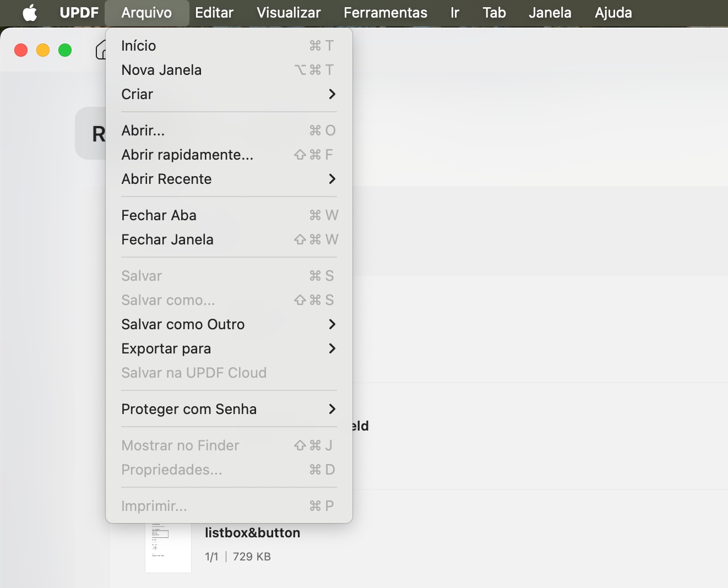Expand the Exportar para submenu
728x588 pixels.
[x=229, y=349]
